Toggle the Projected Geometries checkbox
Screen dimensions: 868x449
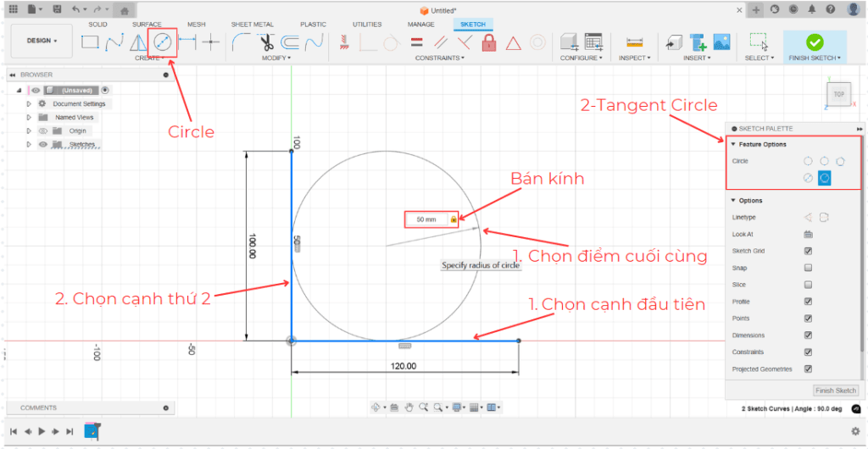point(808,369)
